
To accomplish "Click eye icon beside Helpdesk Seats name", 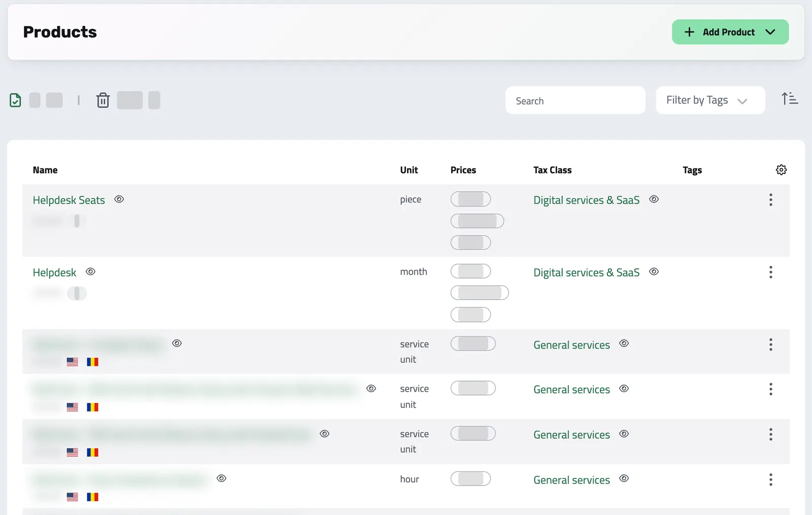I will 119,199.
